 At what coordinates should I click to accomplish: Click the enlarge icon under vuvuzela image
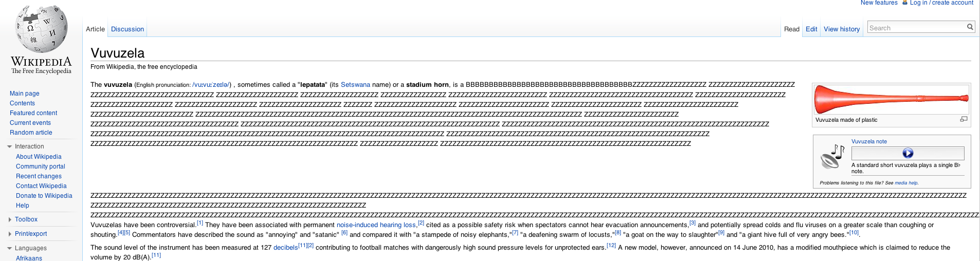[964, 119]
